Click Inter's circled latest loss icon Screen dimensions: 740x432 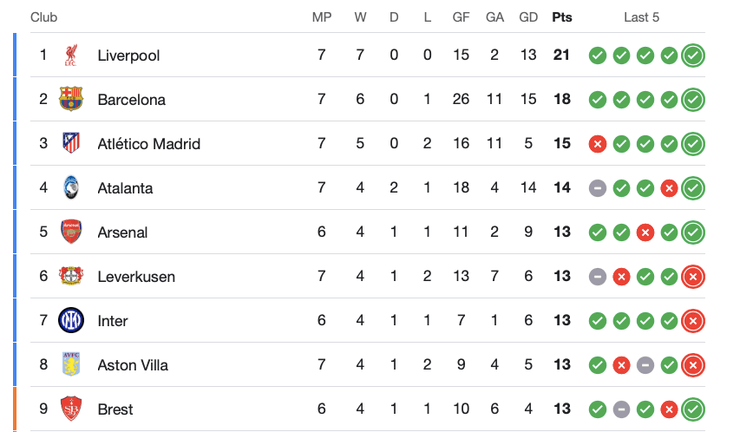[x=693, y=320]
